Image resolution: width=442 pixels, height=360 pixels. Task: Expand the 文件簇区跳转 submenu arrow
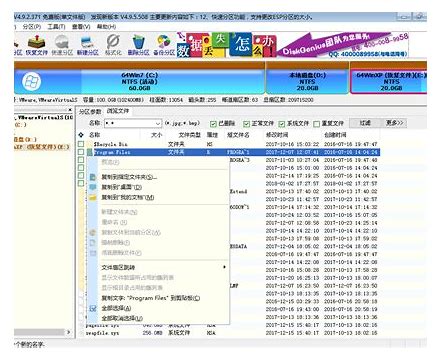(224, 267)
